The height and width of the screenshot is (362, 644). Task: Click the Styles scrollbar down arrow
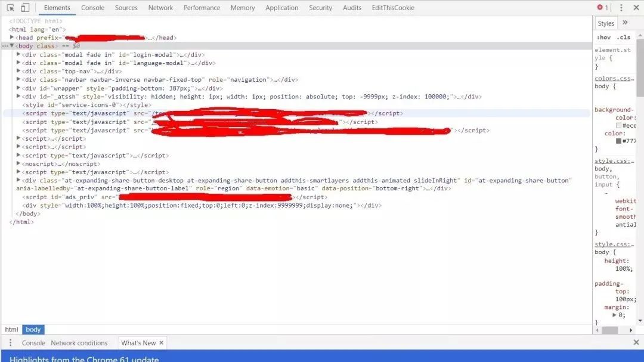pos(640,321)
